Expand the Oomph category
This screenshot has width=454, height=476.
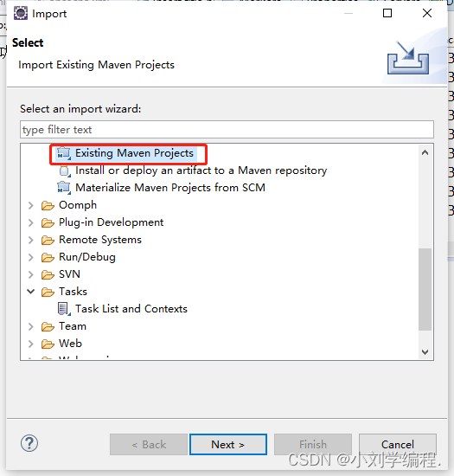30,205
